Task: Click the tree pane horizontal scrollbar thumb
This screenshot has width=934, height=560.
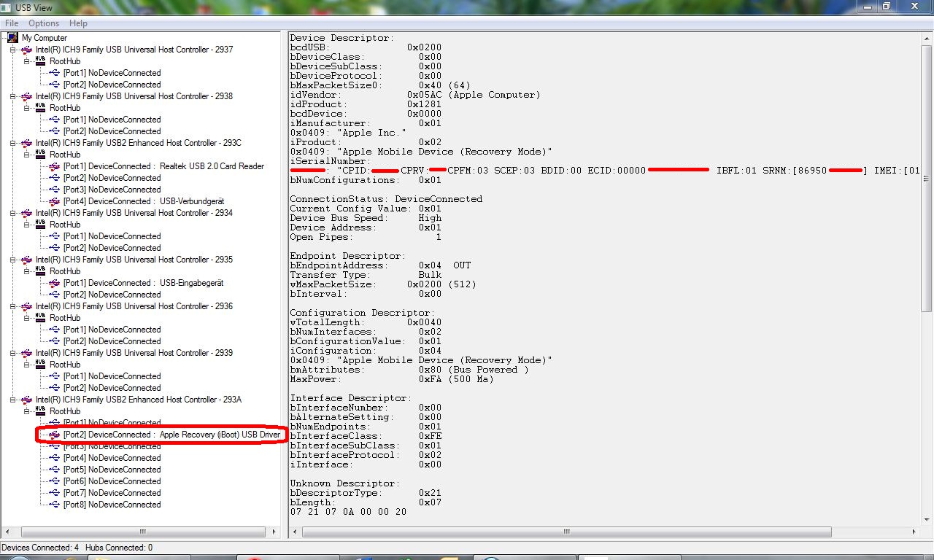Action: tap(142, 532)
